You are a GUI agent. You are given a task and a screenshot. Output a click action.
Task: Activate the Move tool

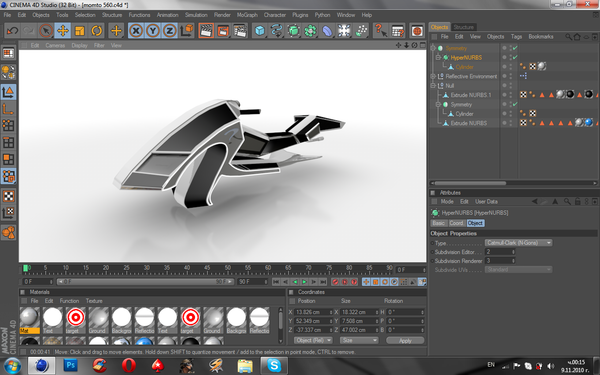click(x=62, y=31)
